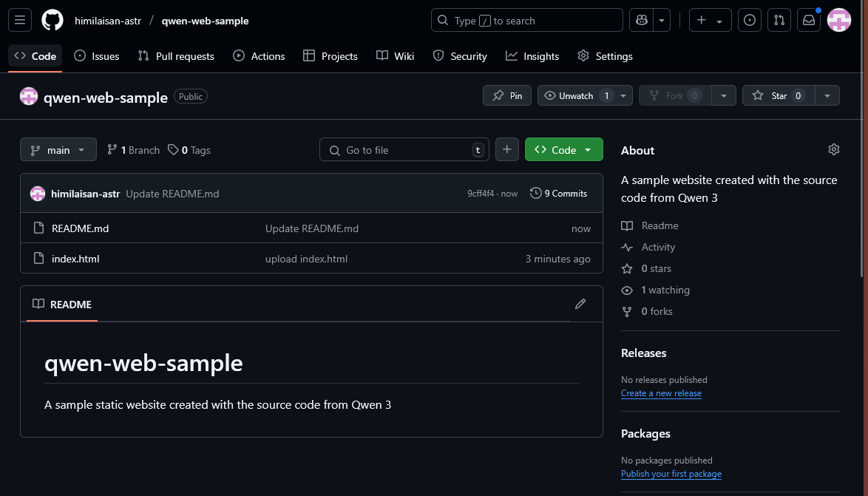Open user profile avatar menu
This screenshot has width=868, height=496.
pos(838,21)
